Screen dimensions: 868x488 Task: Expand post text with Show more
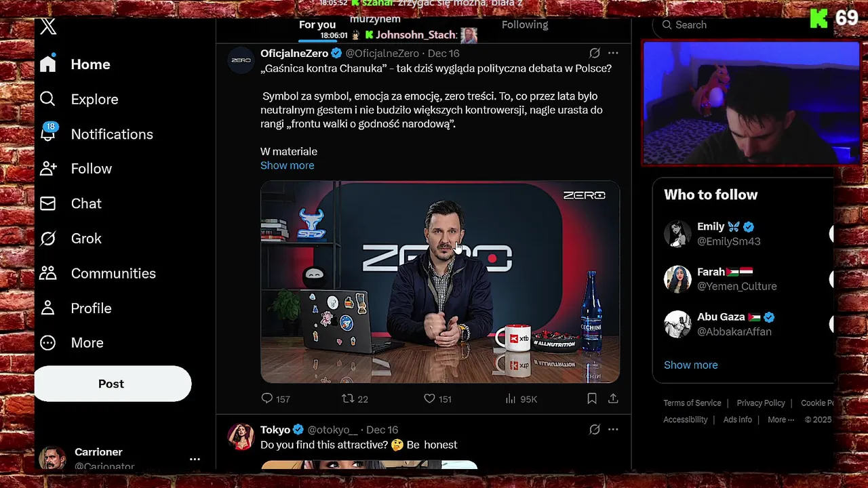coord(287,165)
